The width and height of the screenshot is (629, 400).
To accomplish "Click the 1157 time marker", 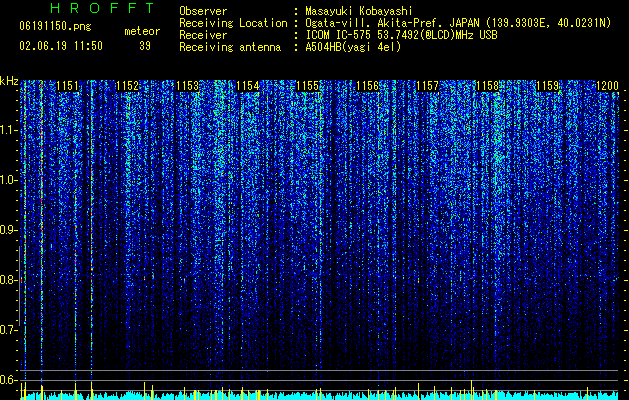I will coord(428,86).
